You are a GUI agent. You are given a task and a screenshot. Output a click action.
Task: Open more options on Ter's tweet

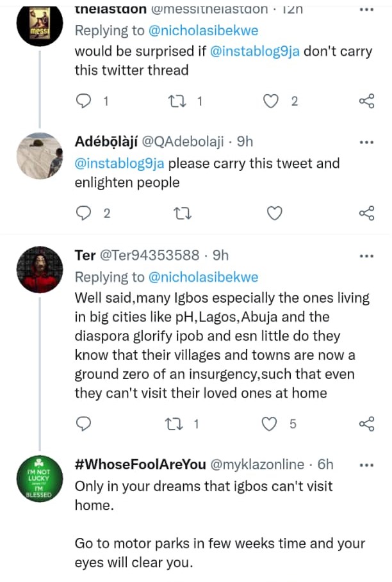(366, 255)
